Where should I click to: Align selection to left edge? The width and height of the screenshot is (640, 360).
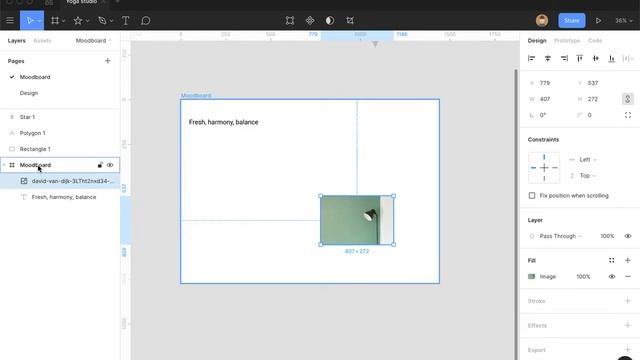(531, 58)
